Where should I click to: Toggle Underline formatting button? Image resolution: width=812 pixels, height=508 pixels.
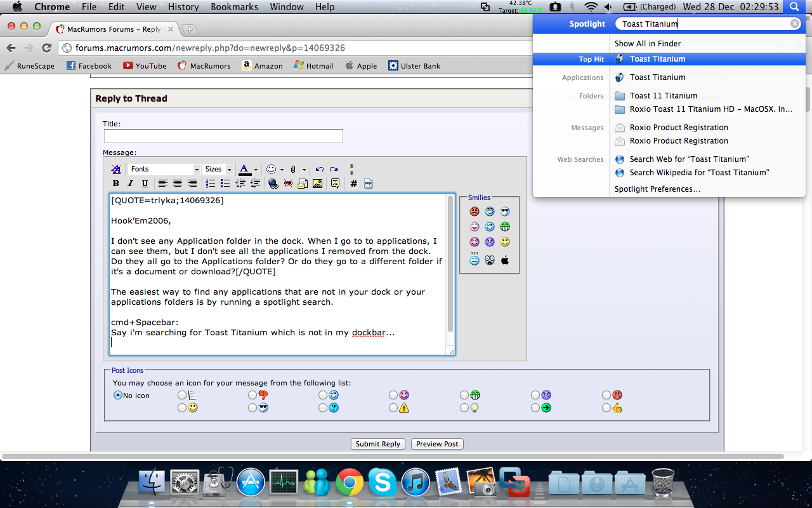click(x=145, y=184)
